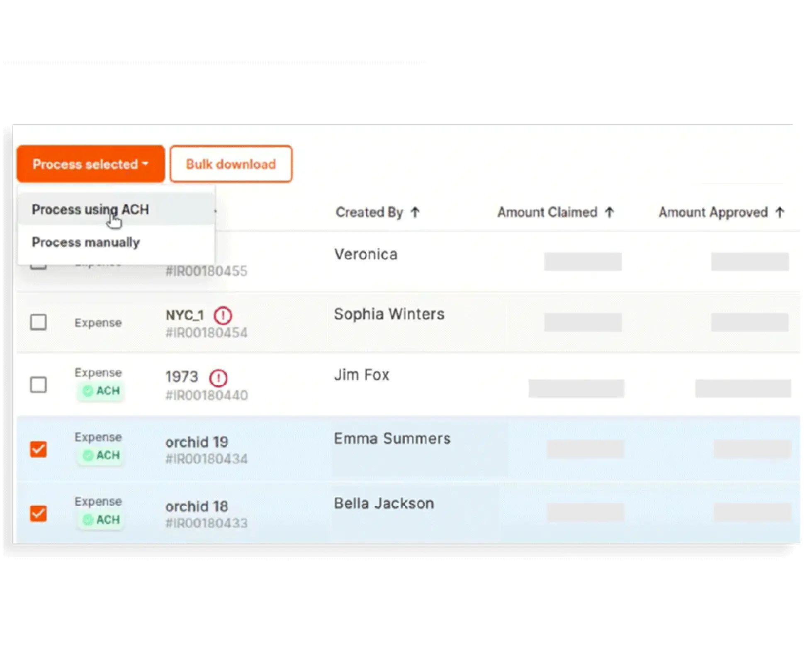Screen dimensions: 812x671
Task: Click the sort arrow on Amount Claimed
Action: 609,212
